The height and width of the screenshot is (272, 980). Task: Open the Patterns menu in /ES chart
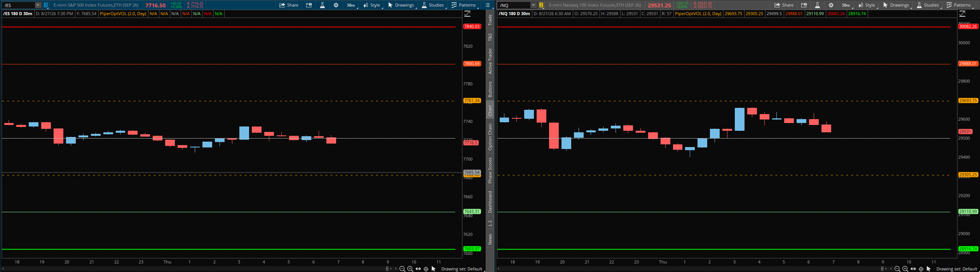[464, 5]
